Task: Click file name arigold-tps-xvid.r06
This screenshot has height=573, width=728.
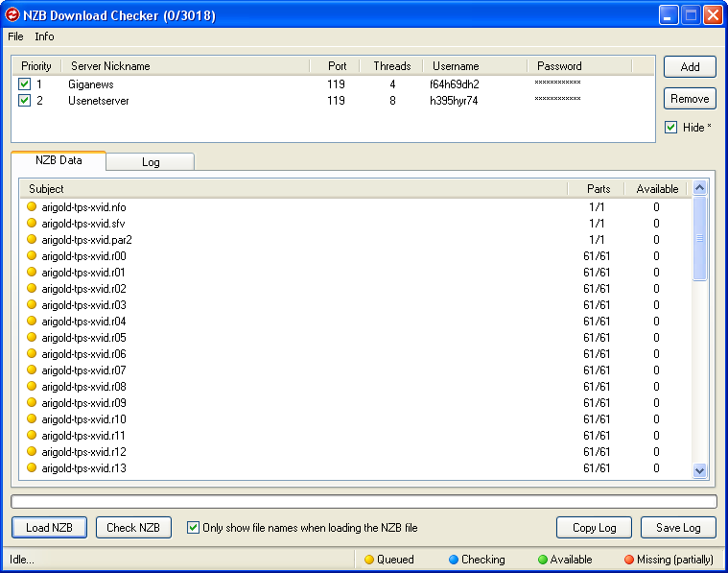Action: coord(83,353)
